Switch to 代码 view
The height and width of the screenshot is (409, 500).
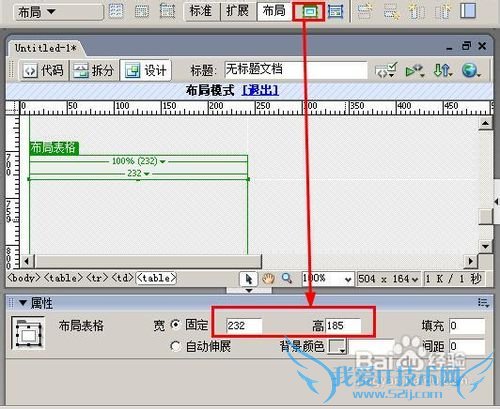[43, 70]
